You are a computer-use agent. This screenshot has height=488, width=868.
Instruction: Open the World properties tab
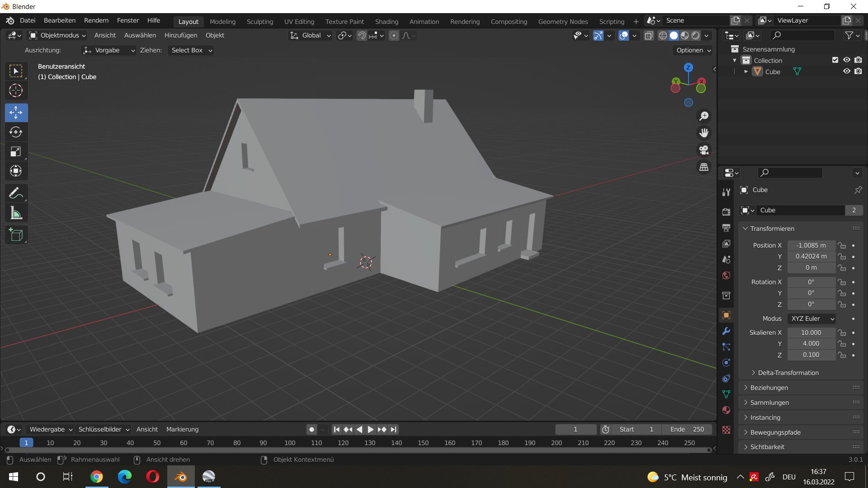tap(726, 275)
